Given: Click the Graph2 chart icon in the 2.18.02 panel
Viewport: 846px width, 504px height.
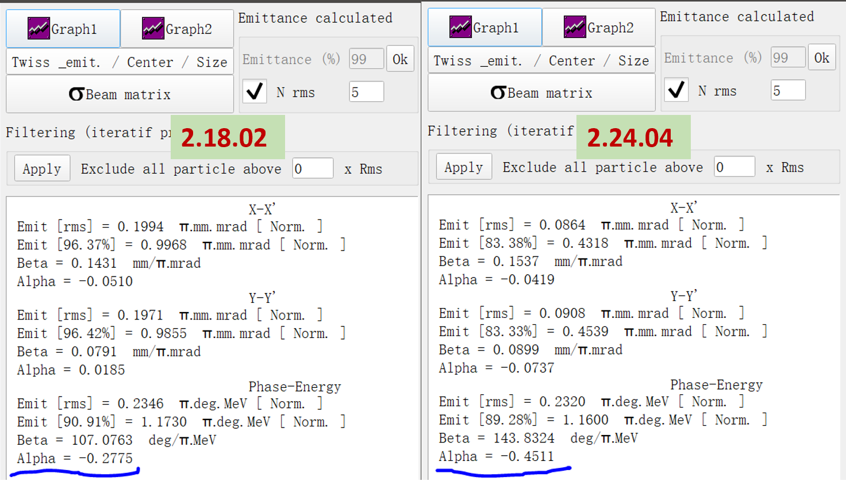Looking at the screenshot, I should [x=153, y=29].
